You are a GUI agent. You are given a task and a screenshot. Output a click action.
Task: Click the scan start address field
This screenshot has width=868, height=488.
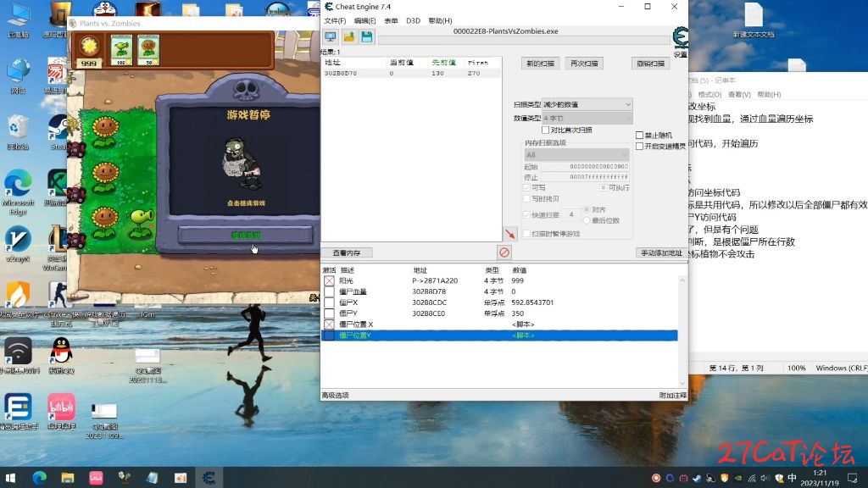(585, 167)
